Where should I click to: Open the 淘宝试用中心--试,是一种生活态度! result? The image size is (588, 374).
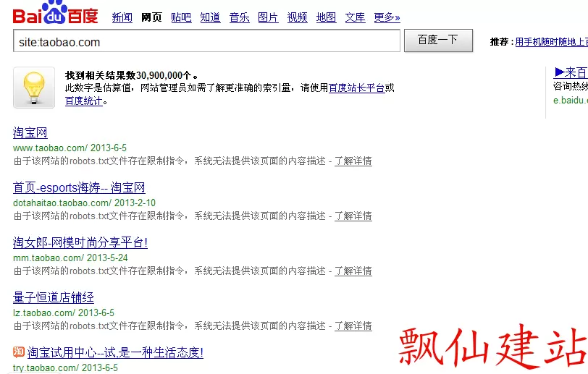pyautogui.click(x=115, y=352)
